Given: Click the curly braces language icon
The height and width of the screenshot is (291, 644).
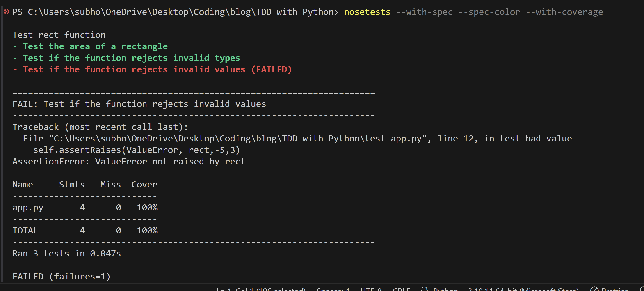Looking at the screenshot, I should [424, 289].
